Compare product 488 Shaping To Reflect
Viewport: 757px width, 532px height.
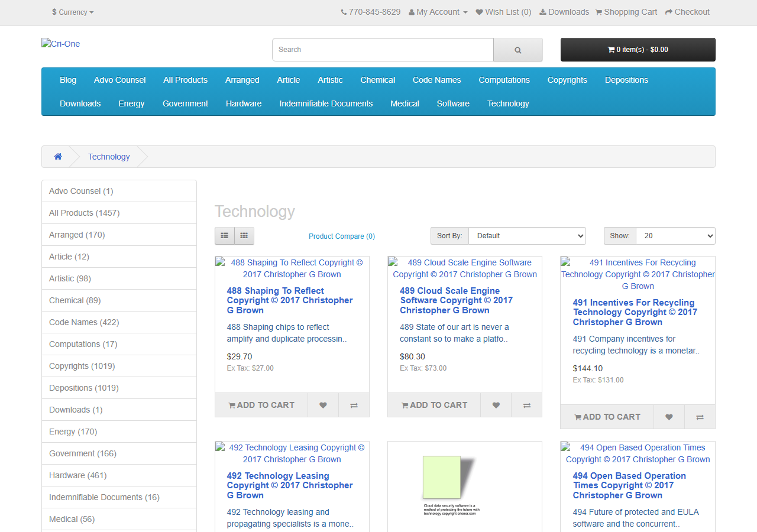[x=354, y=405]
